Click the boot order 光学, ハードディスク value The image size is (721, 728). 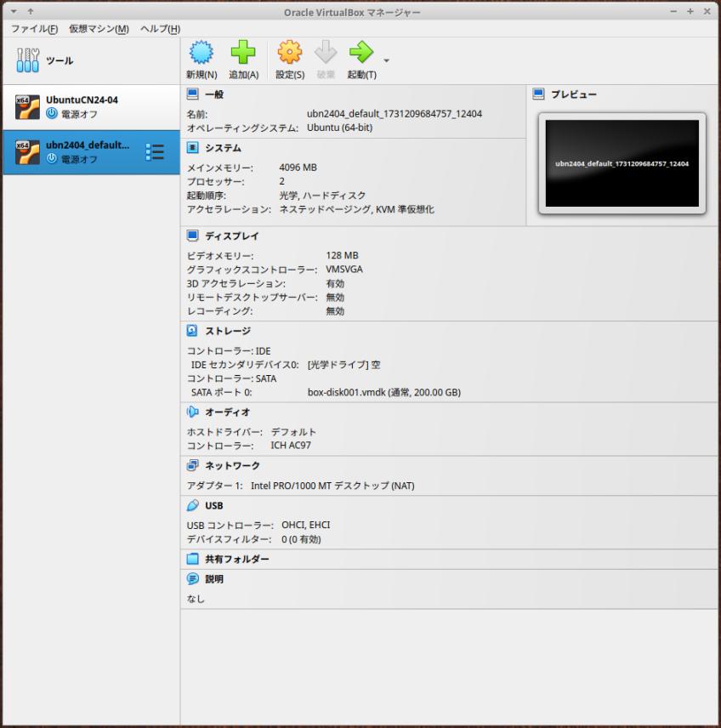click(322, 195)
